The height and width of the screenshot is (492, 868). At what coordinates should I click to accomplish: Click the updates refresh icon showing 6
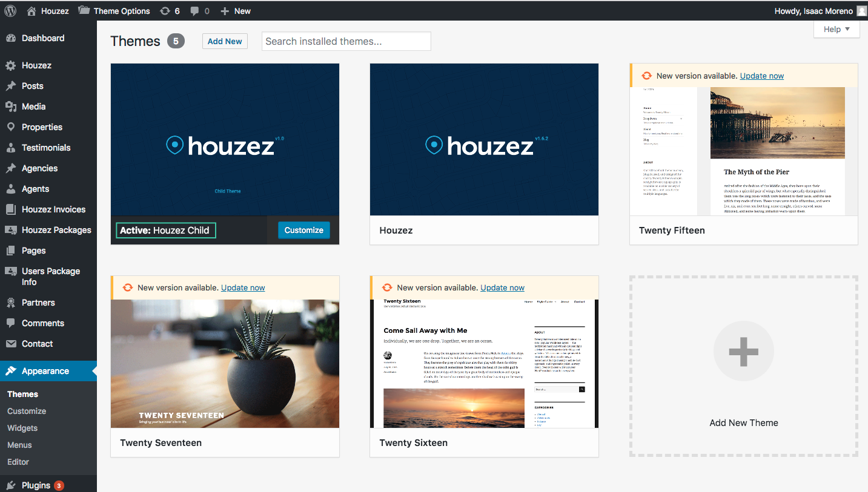(165, 11)
